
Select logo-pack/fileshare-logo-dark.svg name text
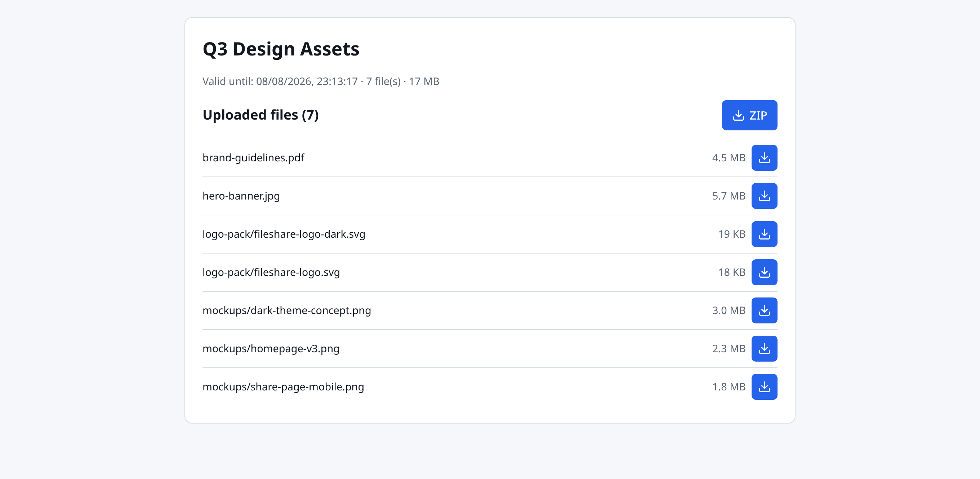coord(284,234)
